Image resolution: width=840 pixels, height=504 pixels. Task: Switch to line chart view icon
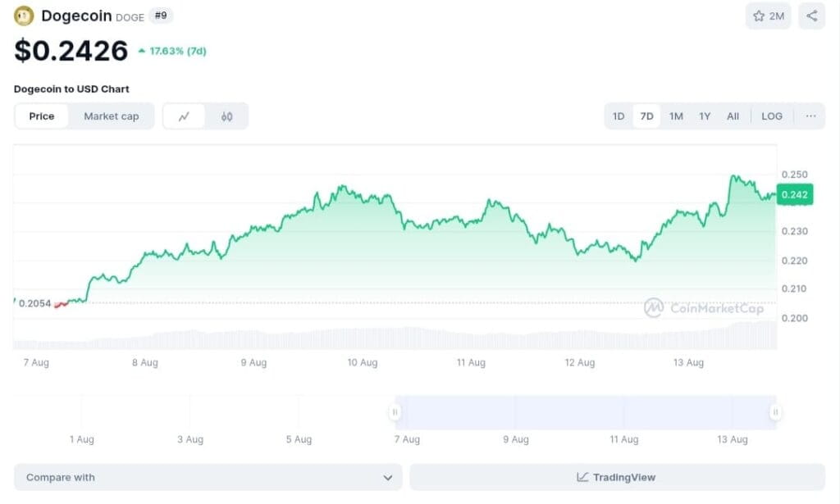point(185,116)
